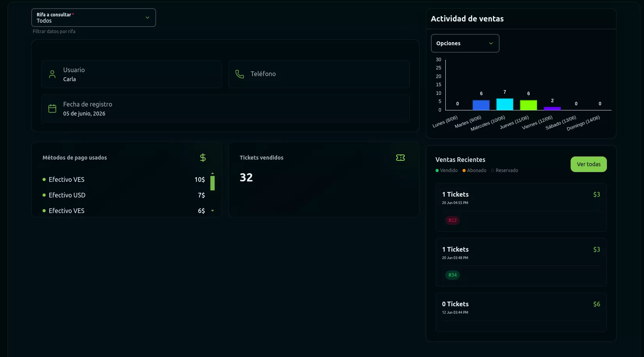Click the Sábado (13/06) axis label

click(561, 123)
